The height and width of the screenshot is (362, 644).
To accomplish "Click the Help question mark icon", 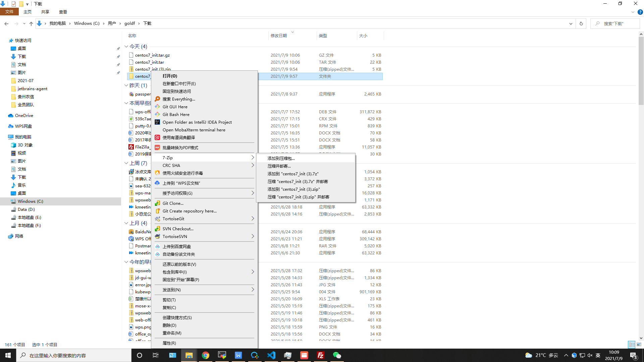I will 640,12.
